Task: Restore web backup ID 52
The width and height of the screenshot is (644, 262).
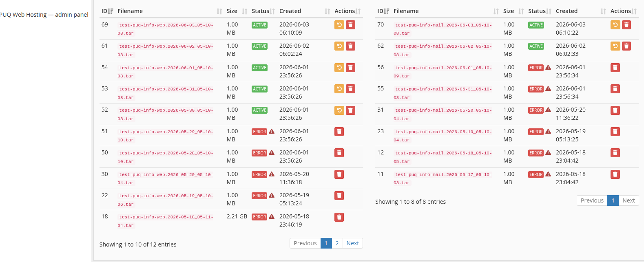Action: (x=339, y=110)
